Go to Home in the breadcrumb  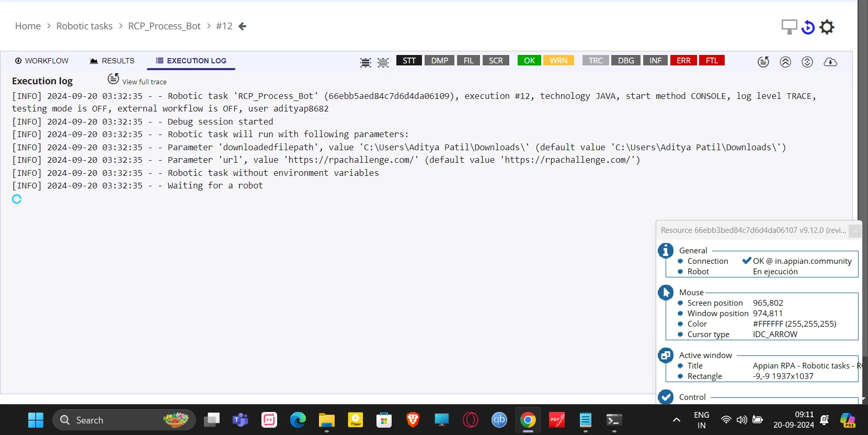[x=28, y=26]
